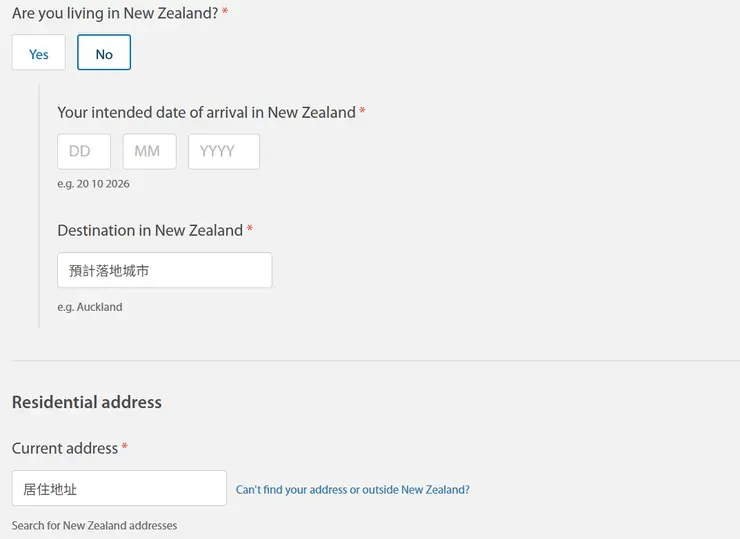This screenshot has width=740, height=539.
Task: Click the Destination in New Zealand input
Action: [165, 270]
